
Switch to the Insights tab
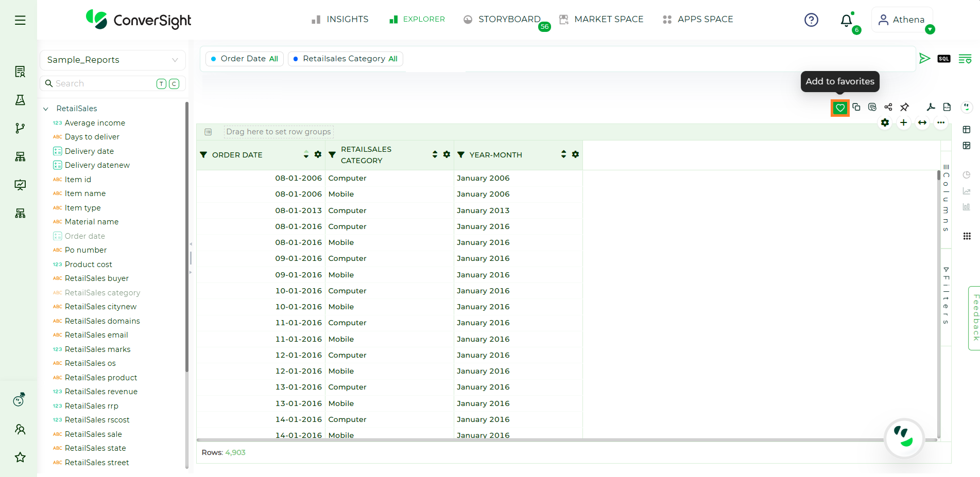point(347,19)
